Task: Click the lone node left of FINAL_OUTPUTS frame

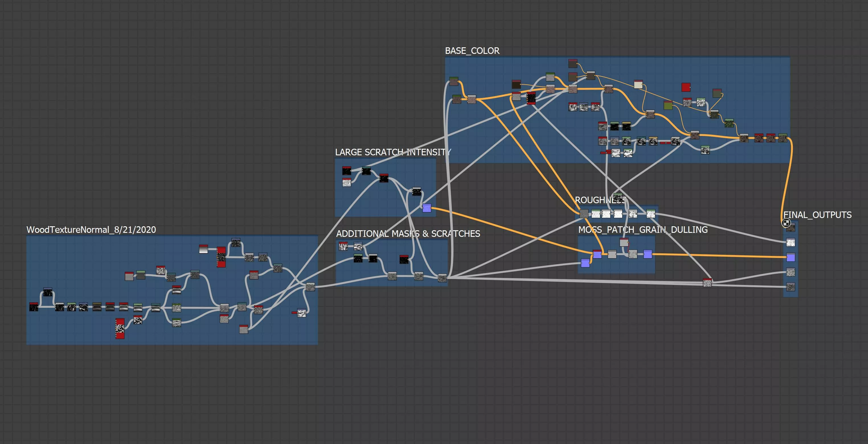Action: (x=707, y=283)
